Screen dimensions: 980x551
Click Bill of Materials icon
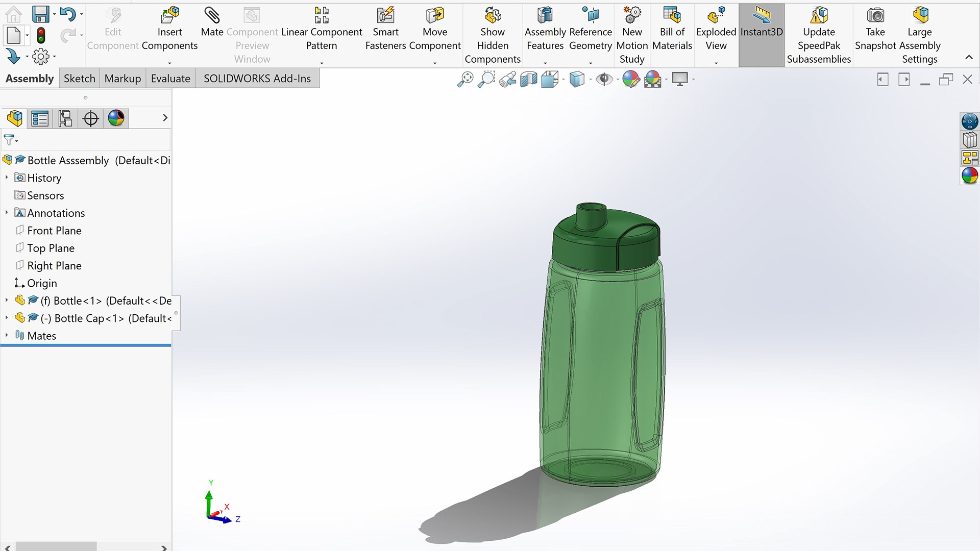click(x=672, y=16)
